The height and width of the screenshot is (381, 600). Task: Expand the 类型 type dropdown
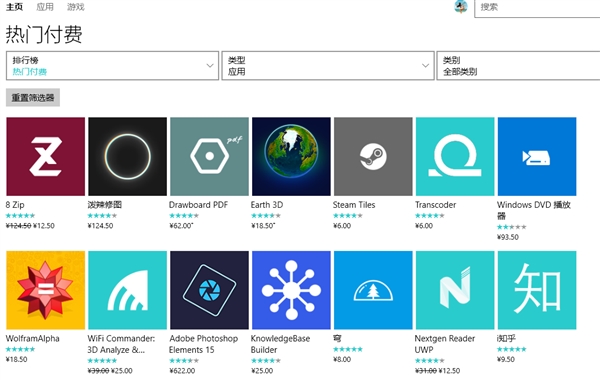(328, 66)
